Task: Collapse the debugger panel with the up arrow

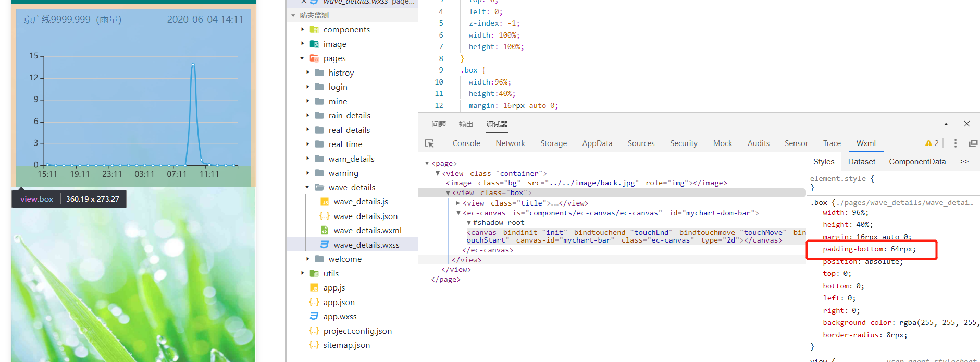Action: 946,124
